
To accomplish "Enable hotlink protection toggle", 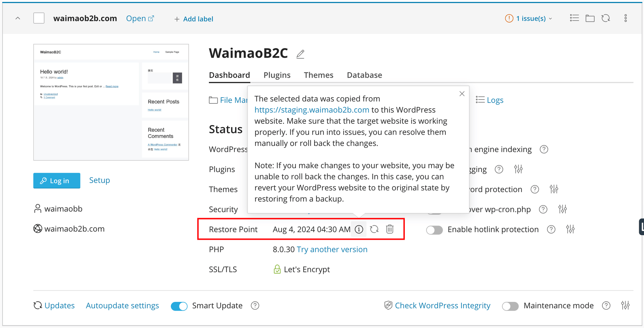I will click(x=434, y=230).
